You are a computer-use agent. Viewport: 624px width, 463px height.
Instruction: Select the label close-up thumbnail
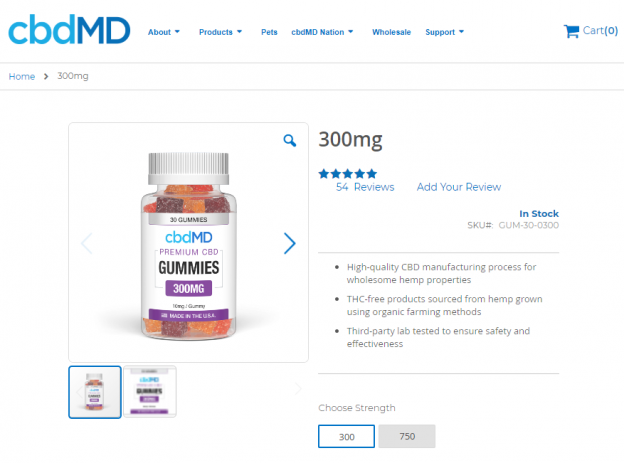[150, 392]
